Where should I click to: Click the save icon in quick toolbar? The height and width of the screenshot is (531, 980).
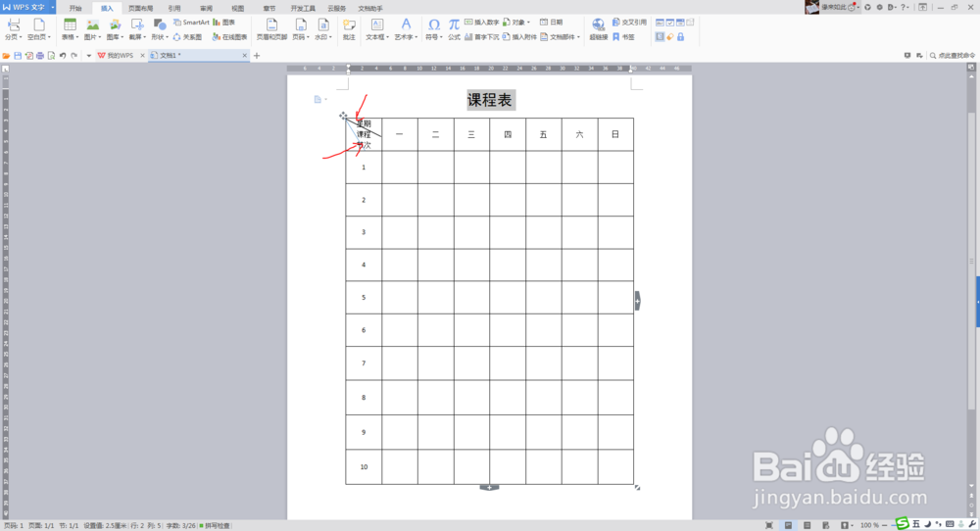pyautogui.click(x=18, y=56)
